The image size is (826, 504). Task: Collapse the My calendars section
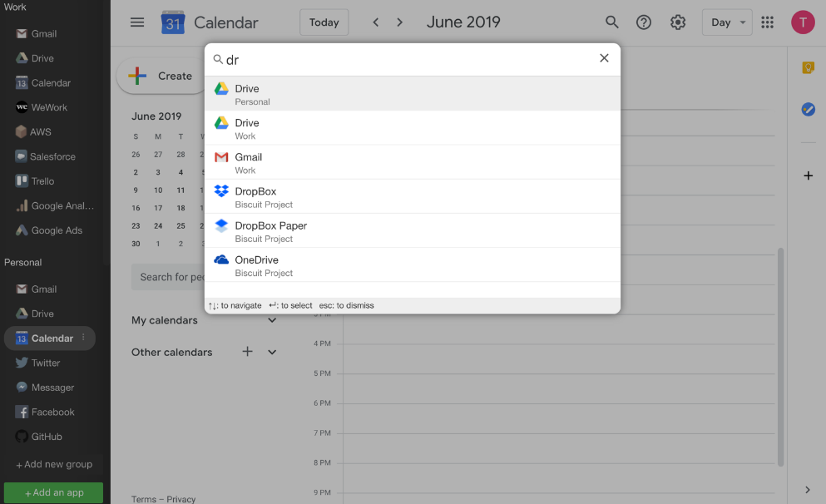(x=272, y=320)
